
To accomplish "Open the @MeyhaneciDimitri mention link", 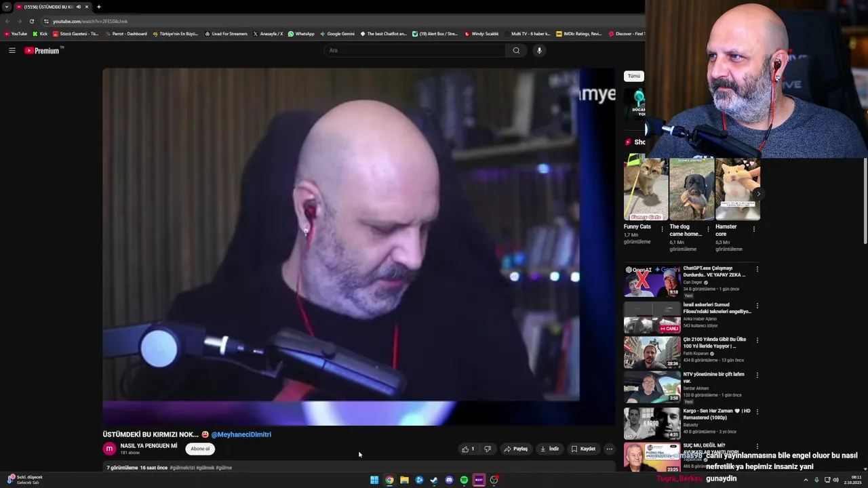I will (241, 434).
